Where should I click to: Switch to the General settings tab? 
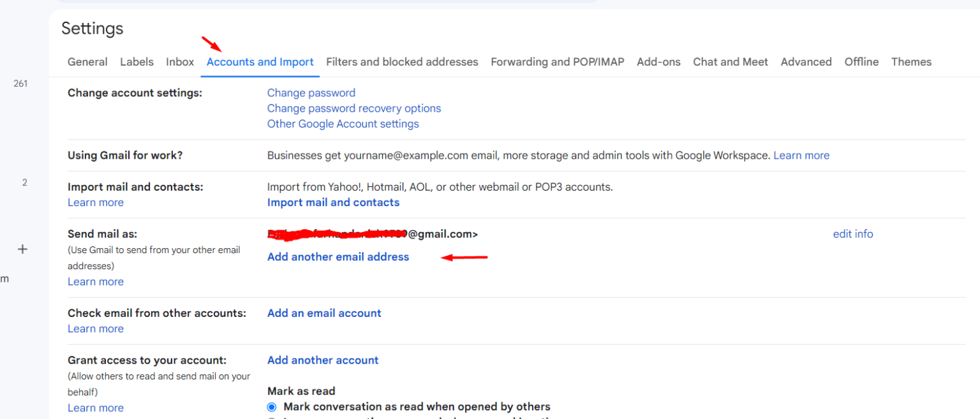click(x=87, y=61)
